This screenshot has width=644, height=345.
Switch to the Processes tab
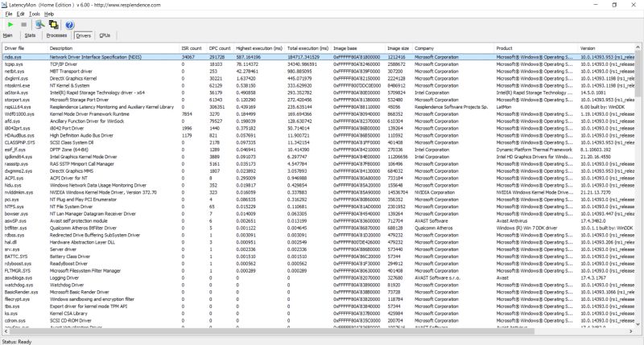coord(56,35)
